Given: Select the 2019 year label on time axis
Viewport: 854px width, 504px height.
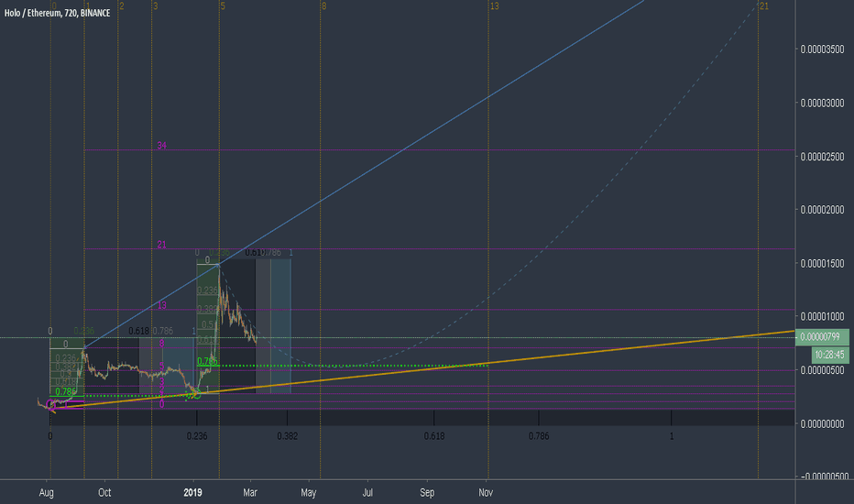Looking at the screenshot, I should (192, 493).
